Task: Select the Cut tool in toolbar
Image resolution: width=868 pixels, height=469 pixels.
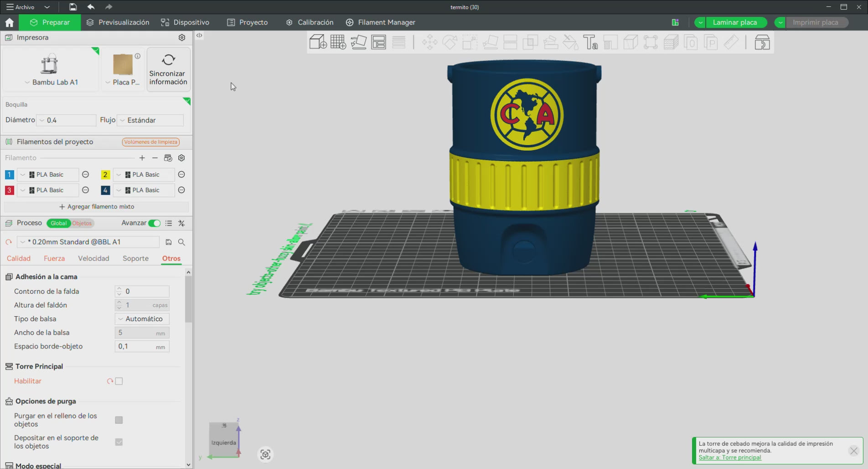Action: coord(510,42)
